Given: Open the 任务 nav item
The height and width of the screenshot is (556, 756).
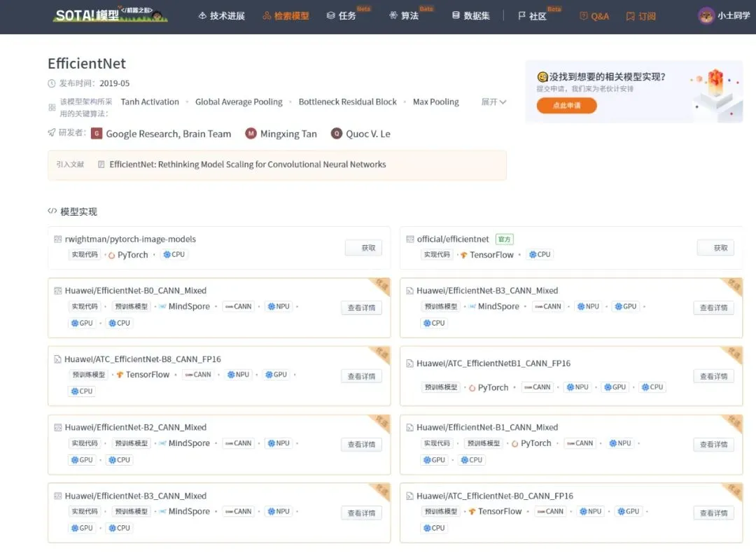Looking at the screenshot, I should [342, 16].
